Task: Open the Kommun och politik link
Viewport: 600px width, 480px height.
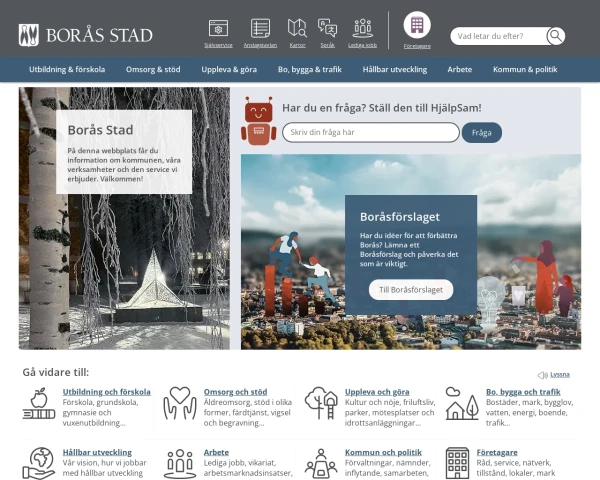Action: click(x=383, y=452)
